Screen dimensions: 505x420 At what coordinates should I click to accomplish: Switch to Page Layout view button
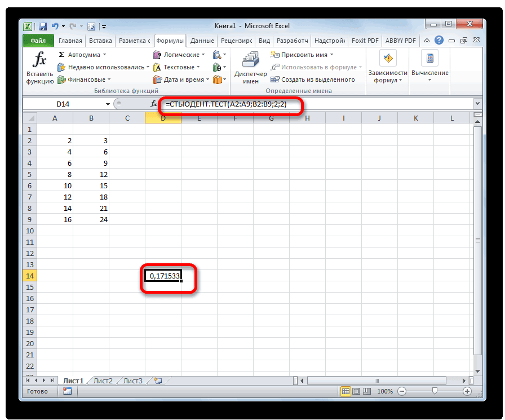(x=357, y=391)
